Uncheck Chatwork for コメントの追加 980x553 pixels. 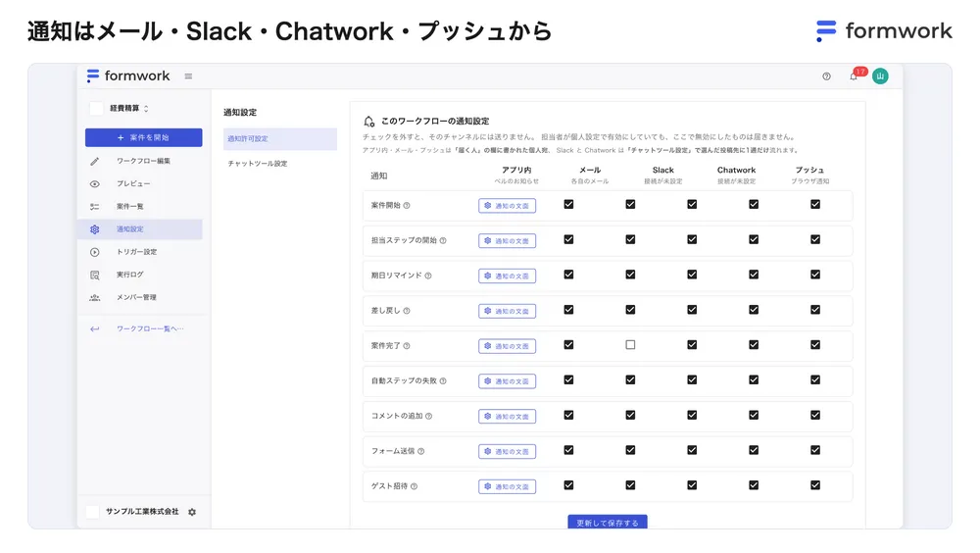coord(754,415)
